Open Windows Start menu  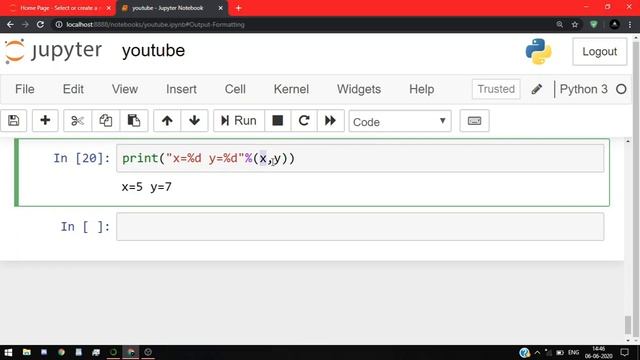point(8,352)
